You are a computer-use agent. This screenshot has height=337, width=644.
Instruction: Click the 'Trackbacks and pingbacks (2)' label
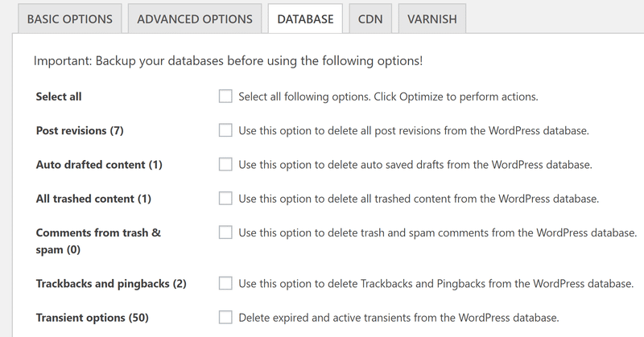pos(111,283)
